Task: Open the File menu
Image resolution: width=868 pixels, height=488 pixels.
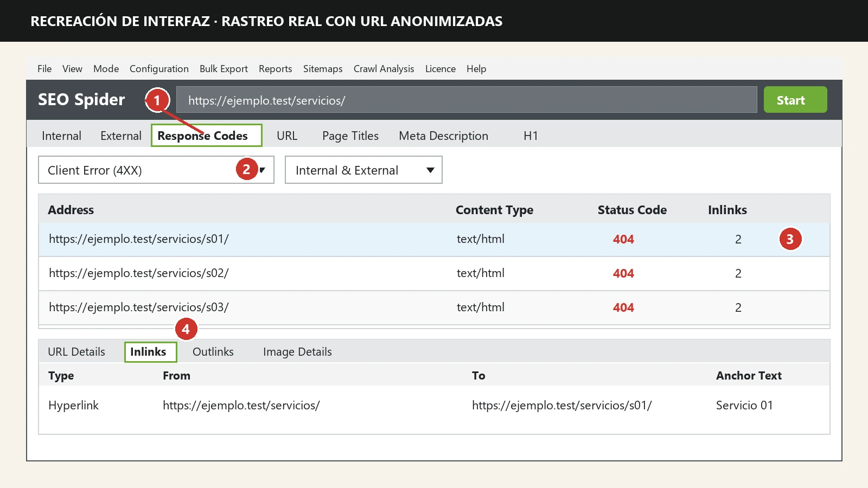Action: [44, 69]
